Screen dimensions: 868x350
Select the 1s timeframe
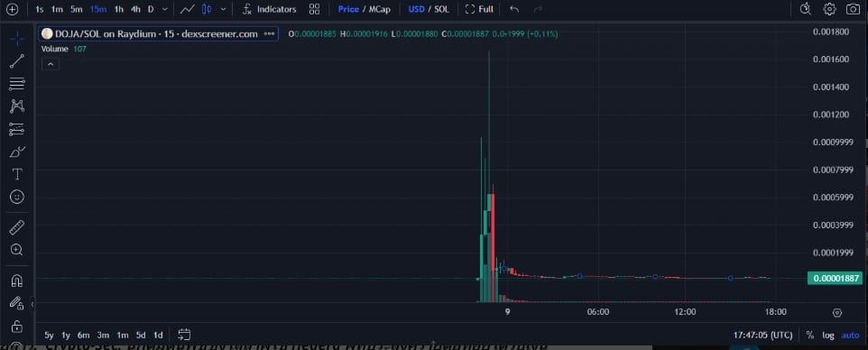[40, 9]
